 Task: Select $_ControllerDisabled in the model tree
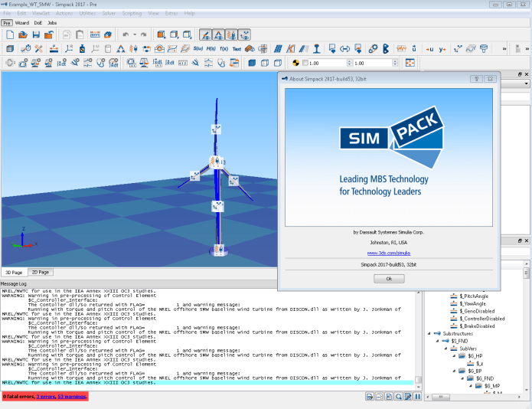pyautogui.click(x=482, y=319)
